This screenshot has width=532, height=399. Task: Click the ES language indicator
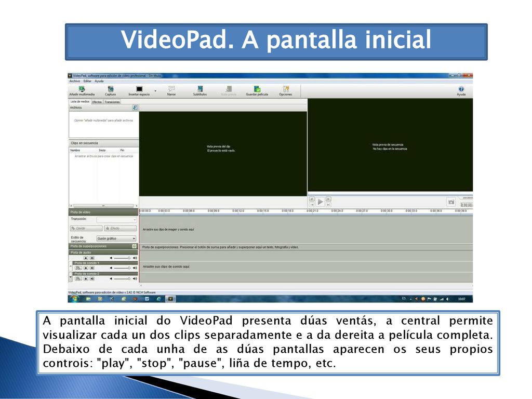point(404,299)
